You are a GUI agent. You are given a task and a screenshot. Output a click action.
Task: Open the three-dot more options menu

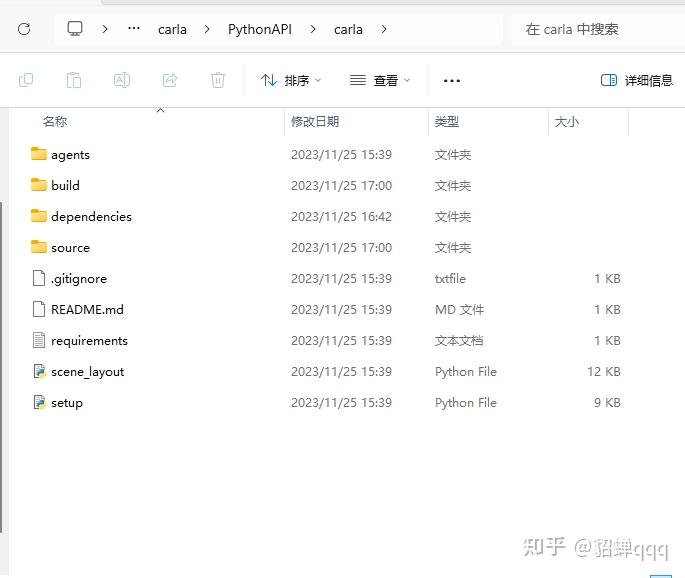pyautogui.click(x=452, y=81)
